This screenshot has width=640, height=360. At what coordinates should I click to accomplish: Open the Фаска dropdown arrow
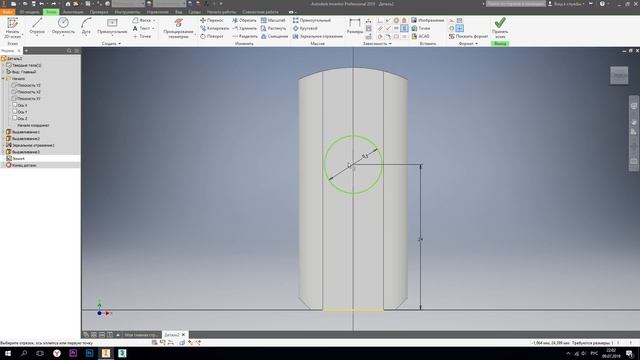pos(154,20)
